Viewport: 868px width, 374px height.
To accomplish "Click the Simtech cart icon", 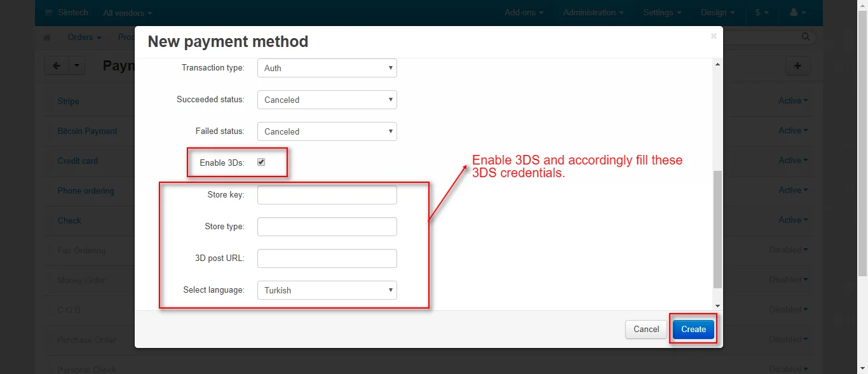I will tap(48, 13).
